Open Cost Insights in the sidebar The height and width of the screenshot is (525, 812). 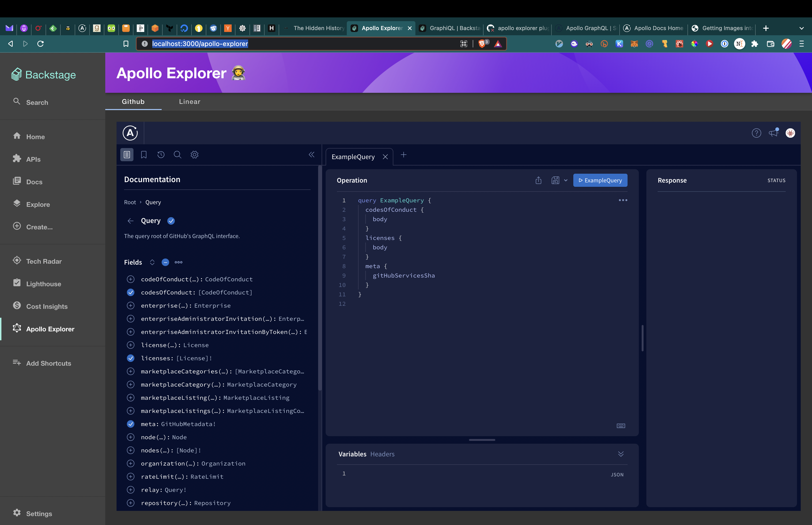point(47,306)
